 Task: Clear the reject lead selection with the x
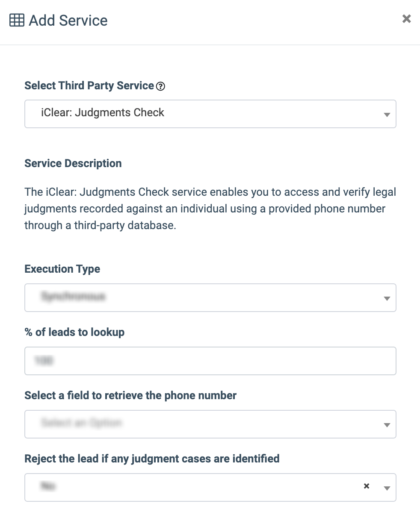367,486
